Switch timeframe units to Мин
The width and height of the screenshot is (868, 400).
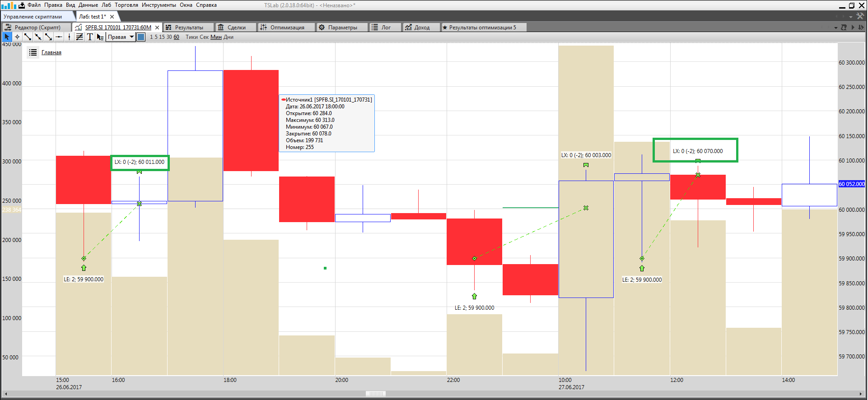tap(216, 37)
